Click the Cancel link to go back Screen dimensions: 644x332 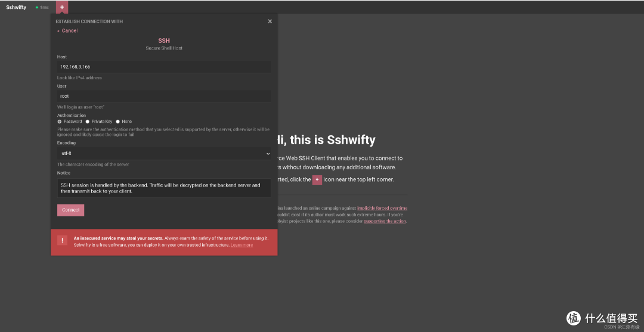(69, 30)
